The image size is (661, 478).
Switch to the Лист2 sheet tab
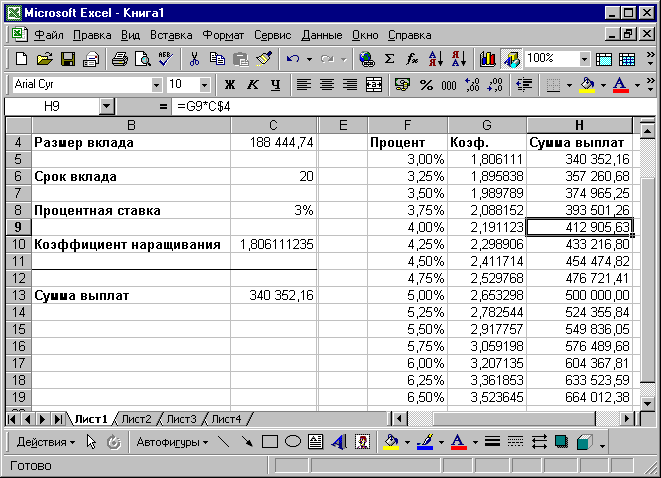click(136, 419)
